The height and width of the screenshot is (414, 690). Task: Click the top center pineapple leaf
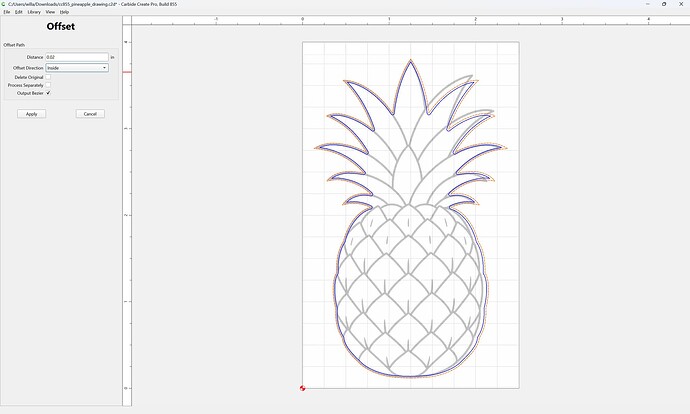pos(411,88)
